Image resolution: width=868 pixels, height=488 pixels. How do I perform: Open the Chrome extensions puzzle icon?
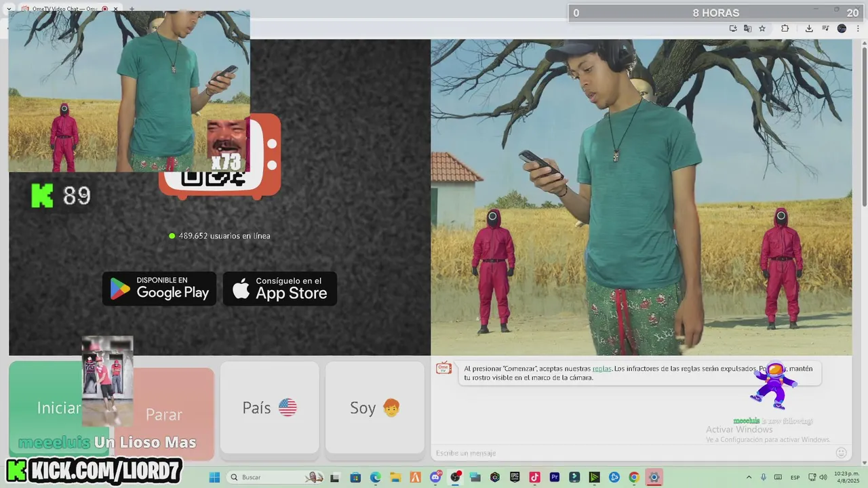785,28
